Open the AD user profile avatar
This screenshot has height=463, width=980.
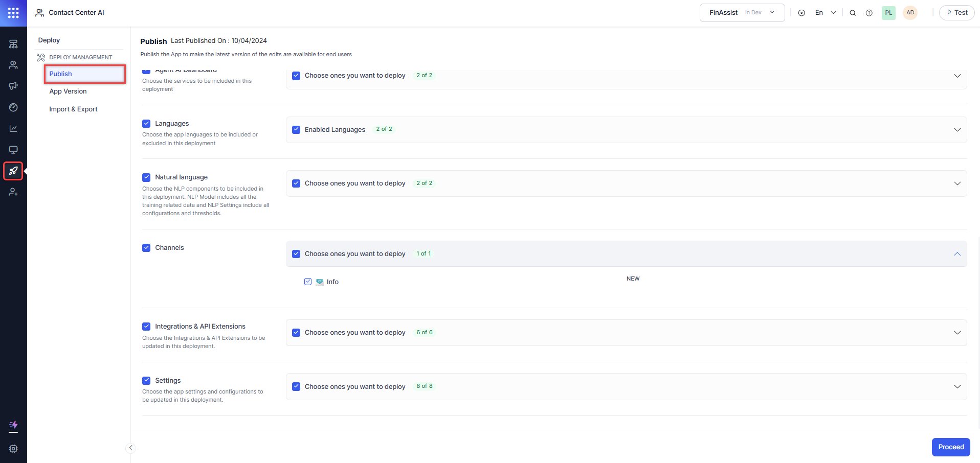[910, 13]
